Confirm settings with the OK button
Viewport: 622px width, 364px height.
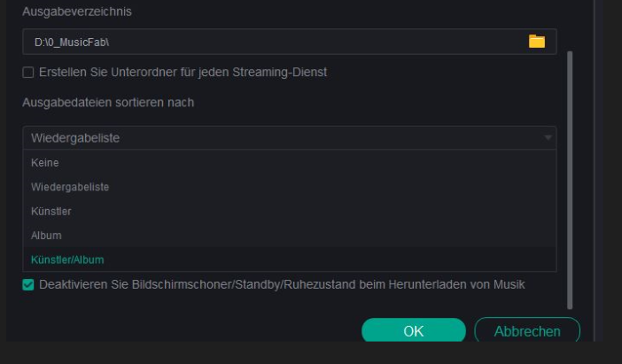tap(414, 331)
